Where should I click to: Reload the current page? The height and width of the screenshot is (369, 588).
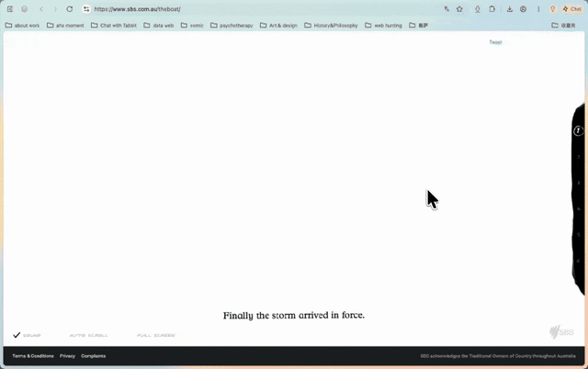pos(70,9)
